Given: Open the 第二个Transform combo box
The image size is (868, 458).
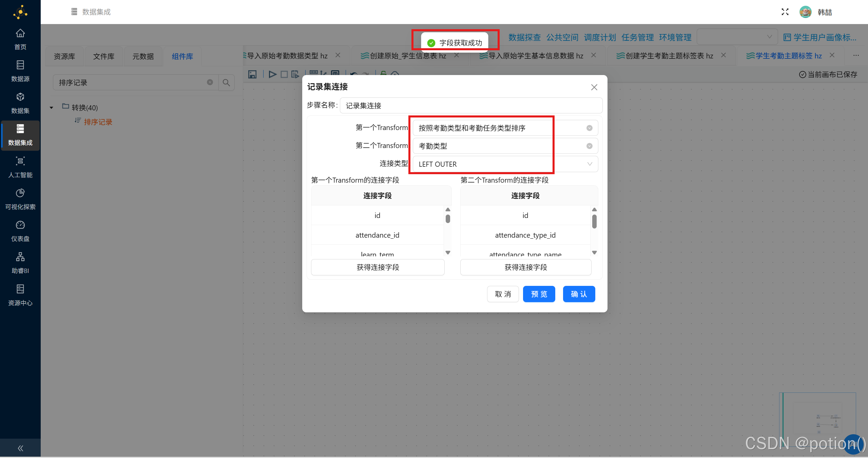Looking at the screenshot, I should 505,146.
